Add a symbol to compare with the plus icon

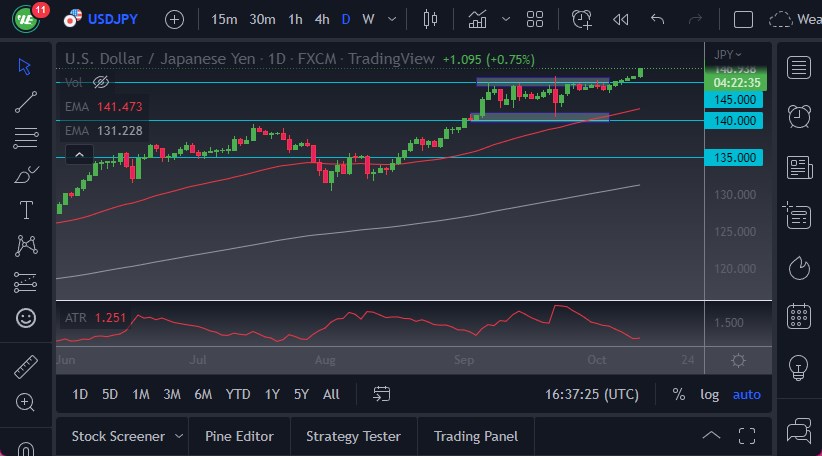pos(174,20)
